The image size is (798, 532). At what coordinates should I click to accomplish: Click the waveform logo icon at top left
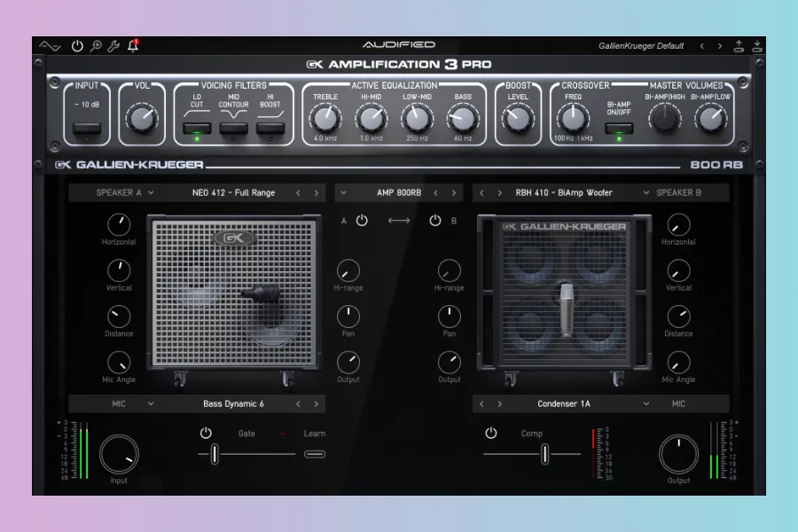point(51,45)
